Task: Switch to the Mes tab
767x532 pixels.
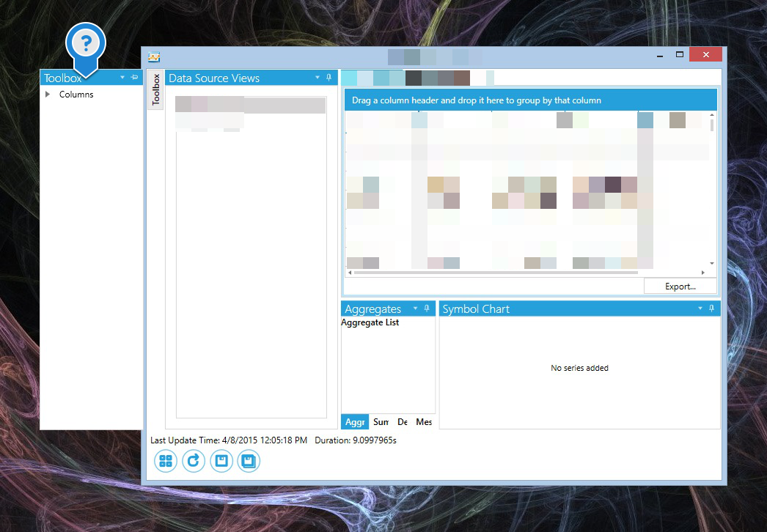Action: 424,422
